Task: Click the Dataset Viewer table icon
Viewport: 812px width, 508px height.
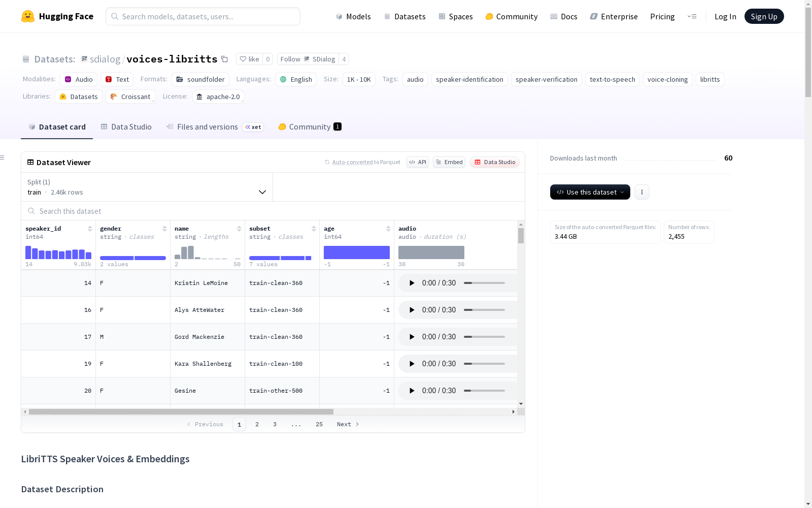Action: click(x=30, y=162)
